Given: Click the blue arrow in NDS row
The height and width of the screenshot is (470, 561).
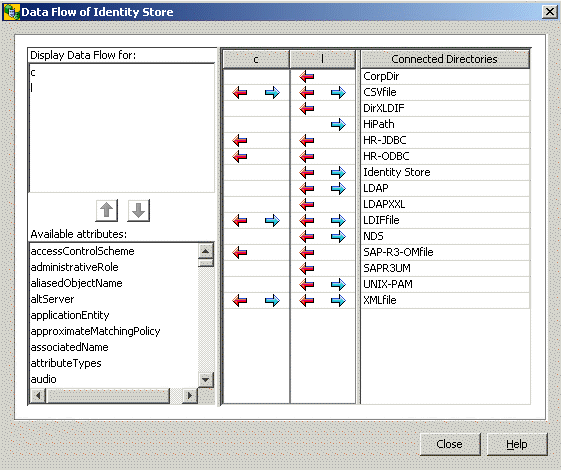Looking at the screenshot, I should coord(338,236).
